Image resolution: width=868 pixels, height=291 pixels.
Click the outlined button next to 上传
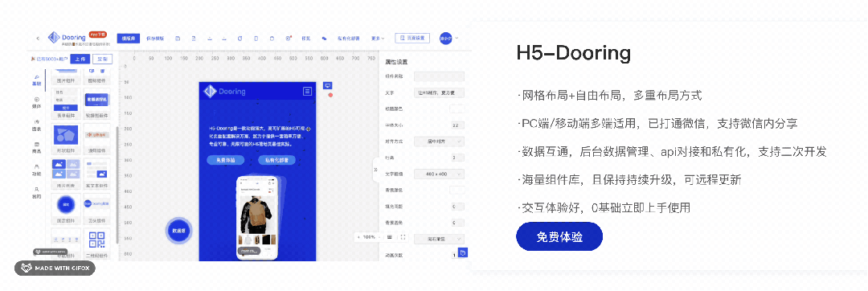click(x=102, y=59)
